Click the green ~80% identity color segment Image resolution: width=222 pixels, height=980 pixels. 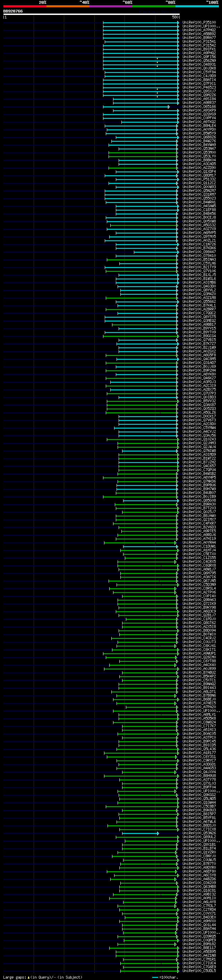[154, 6]
